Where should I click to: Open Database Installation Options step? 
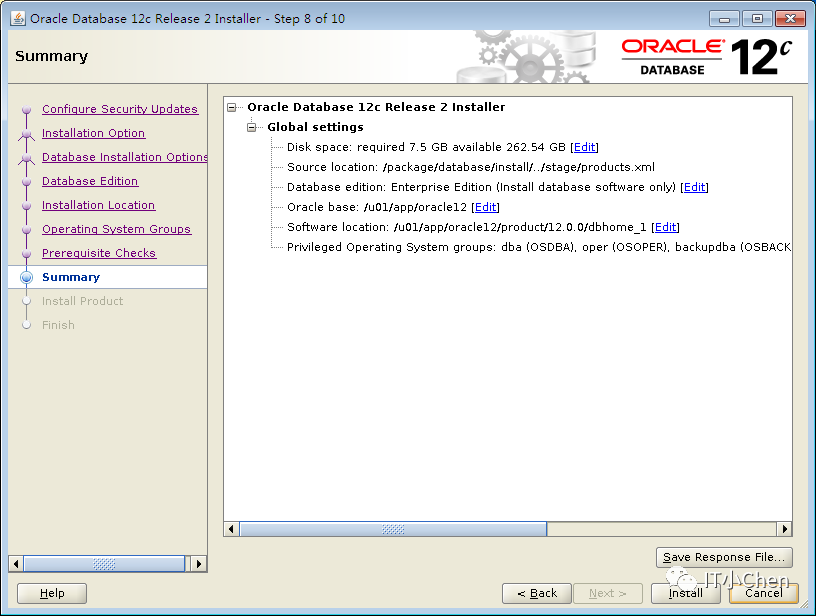[124, 157]
